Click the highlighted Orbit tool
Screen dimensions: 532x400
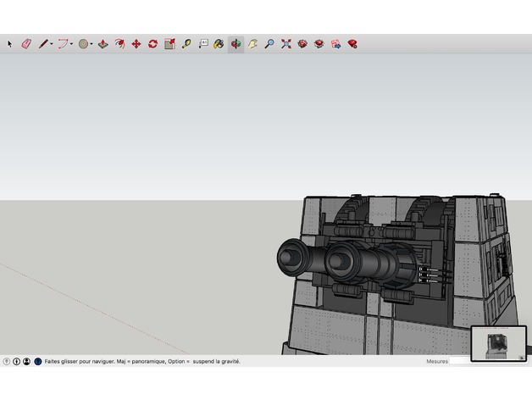coord(236,44)
